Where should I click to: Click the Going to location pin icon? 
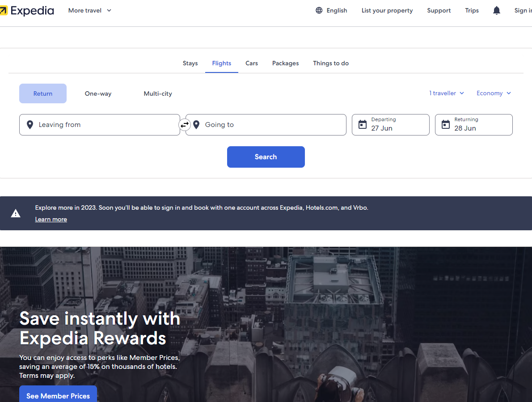[x=196, y=125]
